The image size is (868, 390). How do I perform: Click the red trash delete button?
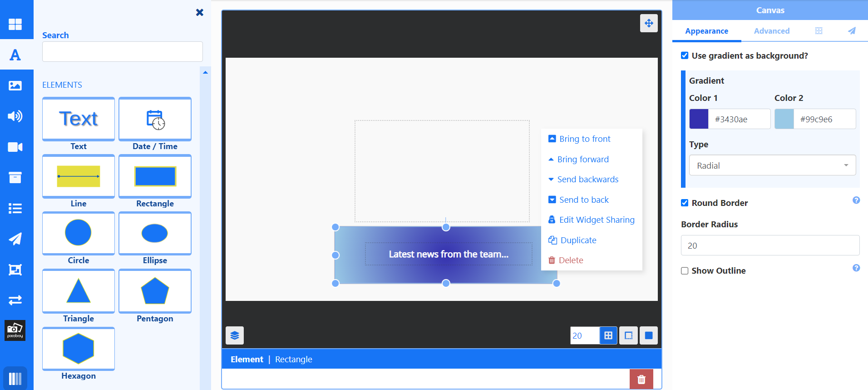tap(641, 379)
